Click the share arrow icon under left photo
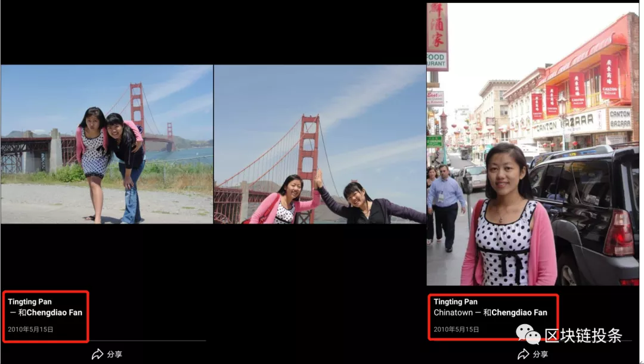The image size is (644, 364). pos(97,354)
